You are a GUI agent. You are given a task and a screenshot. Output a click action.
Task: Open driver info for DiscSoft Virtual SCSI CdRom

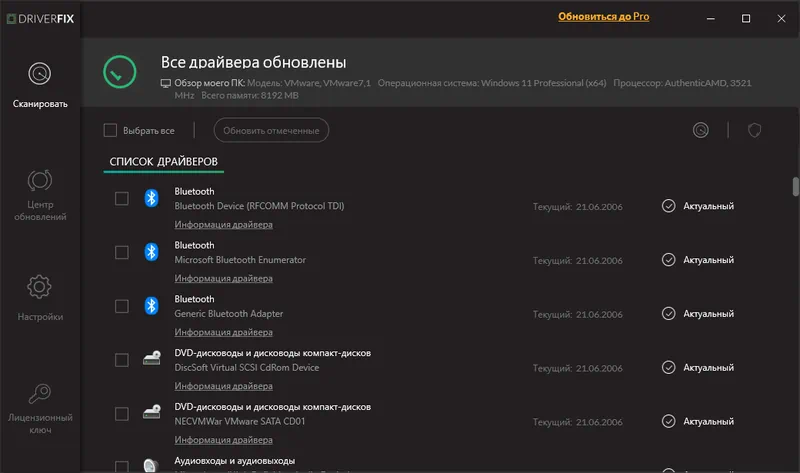223,386
